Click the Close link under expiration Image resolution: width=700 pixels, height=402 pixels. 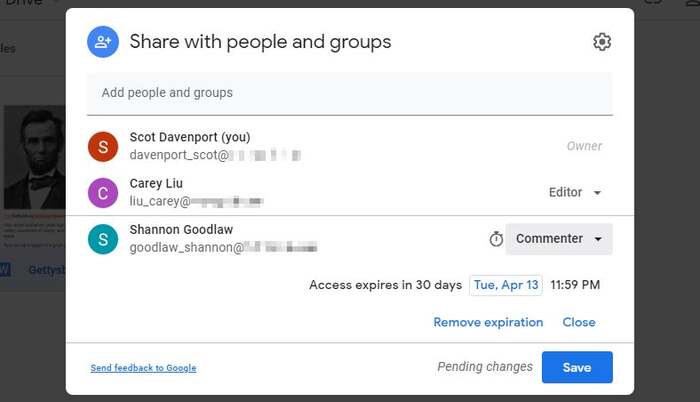[x=579, y=322]
